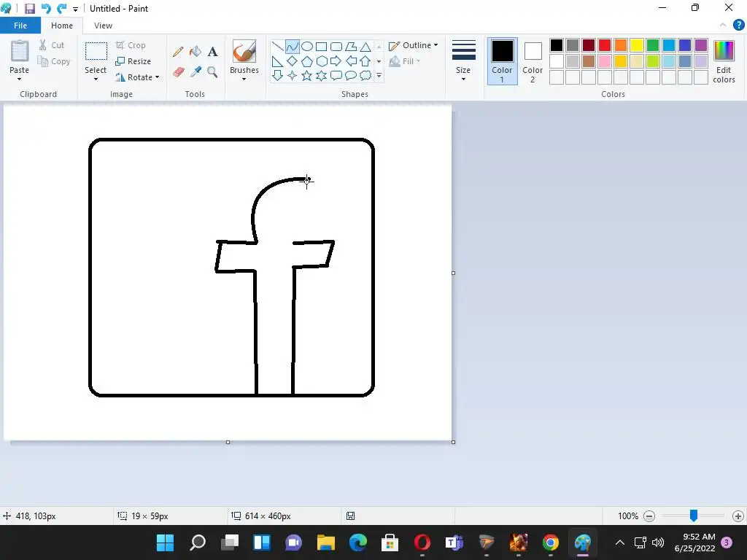Image resolution: width=747 pixels, height=560 pixels.
Task: Choose the Five-point star shape
Action: point(307,75)
